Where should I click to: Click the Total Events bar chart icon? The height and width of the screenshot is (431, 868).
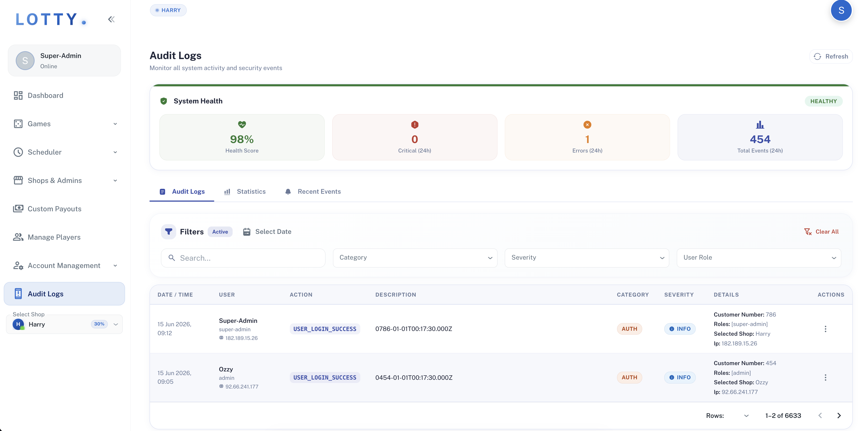[760, 125]
